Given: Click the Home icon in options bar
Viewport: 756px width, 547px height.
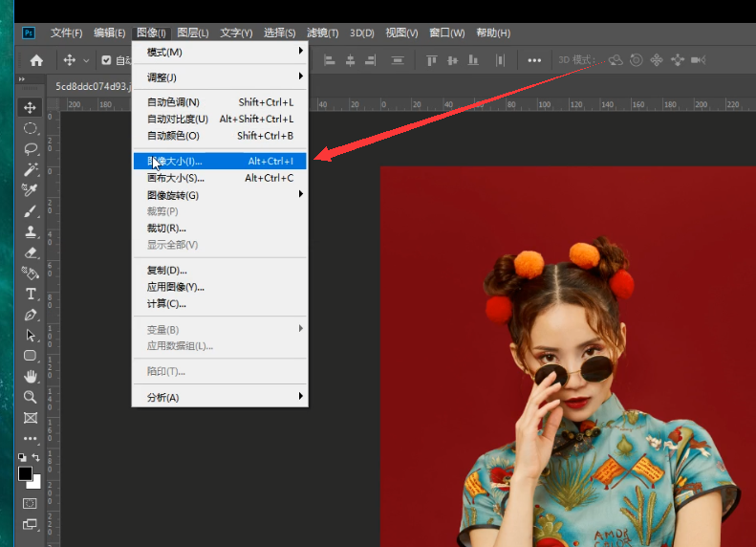Looking at the screenshot, I should tap(36, 60).
